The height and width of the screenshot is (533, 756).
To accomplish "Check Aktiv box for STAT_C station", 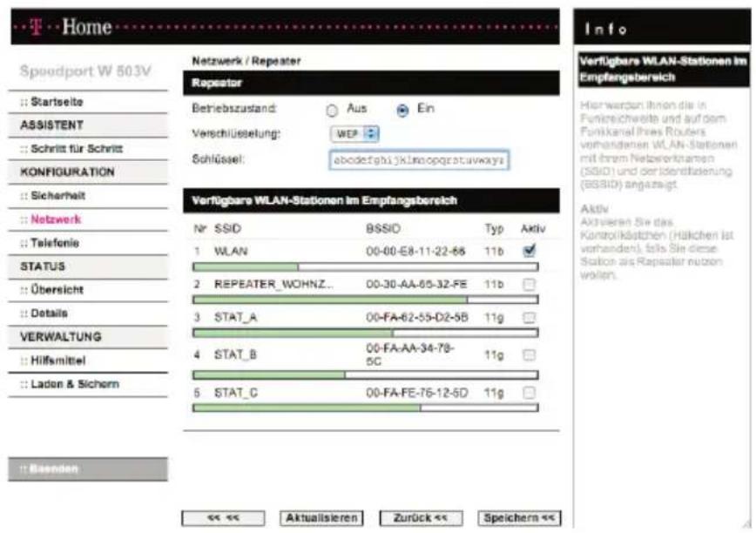I will click(529, 393).
